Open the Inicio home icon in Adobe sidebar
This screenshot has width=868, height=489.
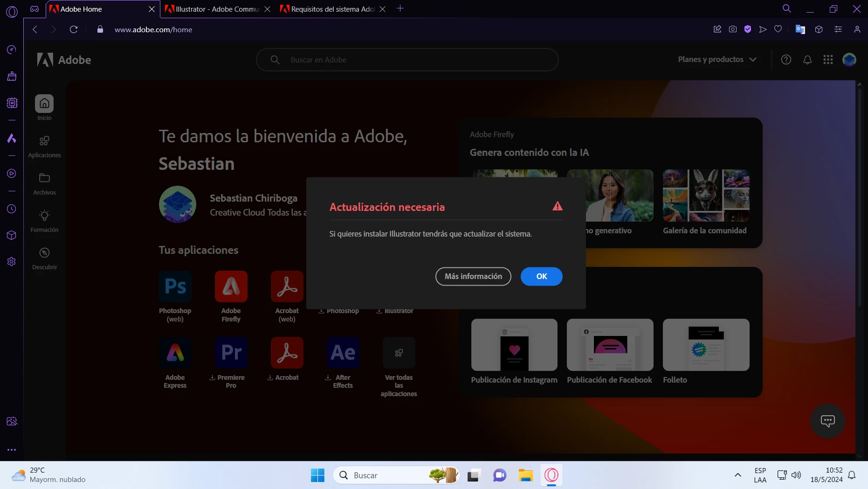point(44,103)
